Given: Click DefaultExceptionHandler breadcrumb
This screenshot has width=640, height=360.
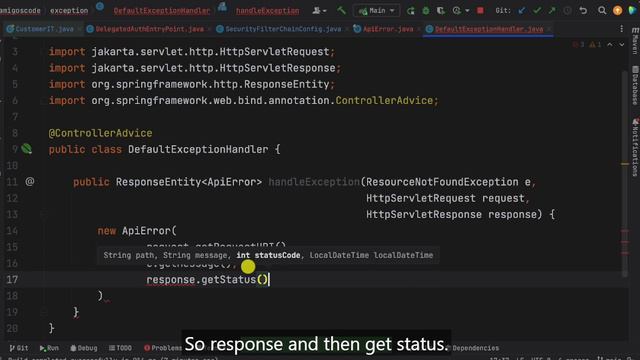Looking at the screenshot, I should coord(162,11).
